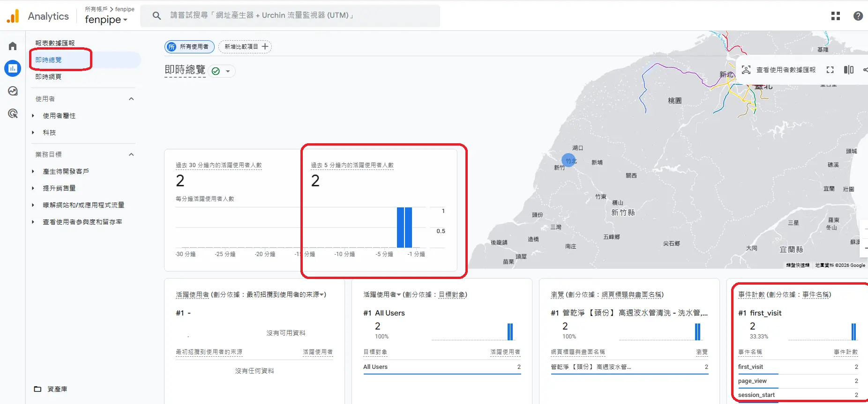This screenshot has height=404, width=868.
Task: Collapse the 使用者 section
Action: coord(131,99)
